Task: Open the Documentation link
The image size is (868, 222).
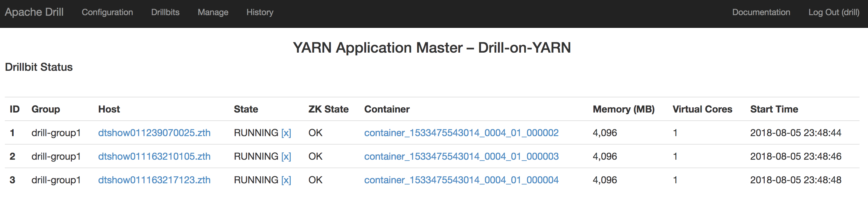Action: (761, 12)
